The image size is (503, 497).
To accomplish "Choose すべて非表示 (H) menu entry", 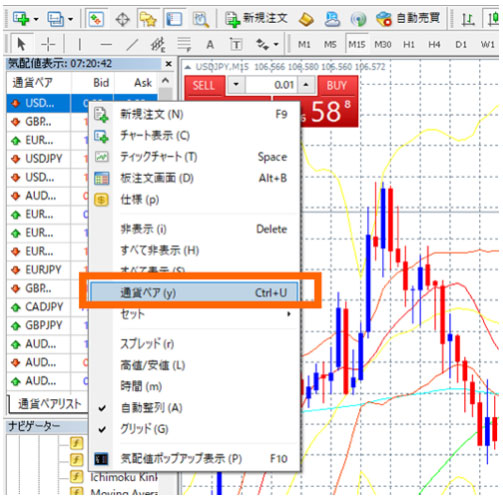I will tap(194, 250).
